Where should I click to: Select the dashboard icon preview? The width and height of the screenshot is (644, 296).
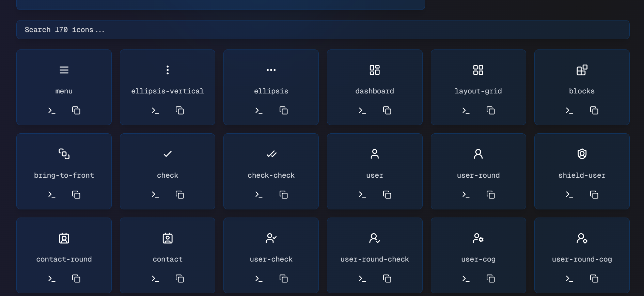click(x=375, y=70)
